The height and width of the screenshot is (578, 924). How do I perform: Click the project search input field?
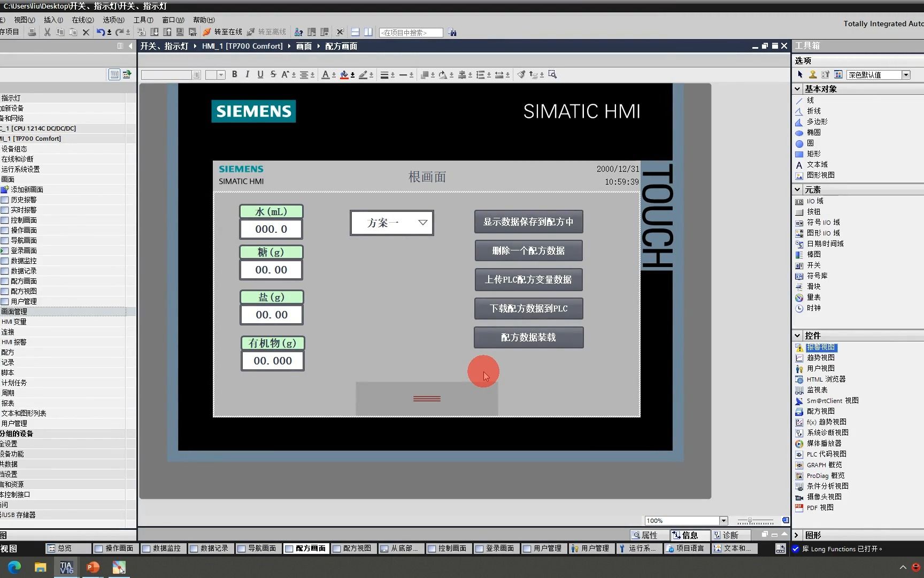click(411, 33)
